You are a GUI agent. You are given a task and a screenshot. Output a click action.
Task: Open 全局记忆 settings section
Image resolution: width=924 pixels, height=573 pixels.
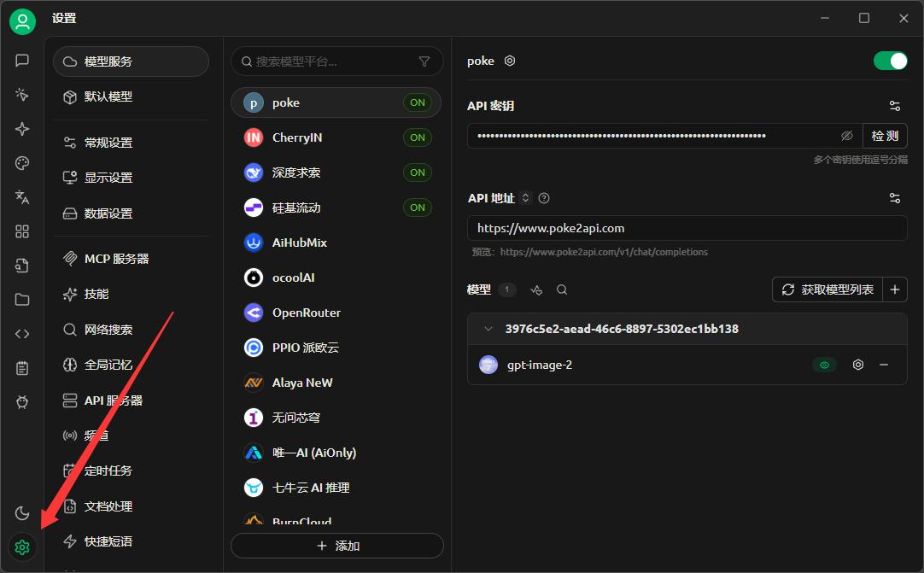(x=131, y=365)
